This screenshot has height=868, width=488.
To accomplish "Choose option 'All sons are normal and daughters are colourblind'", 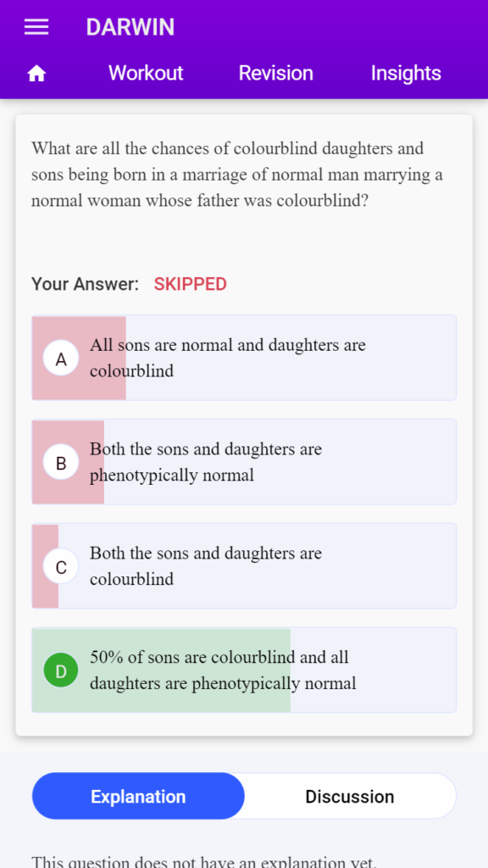I will 244,358.
